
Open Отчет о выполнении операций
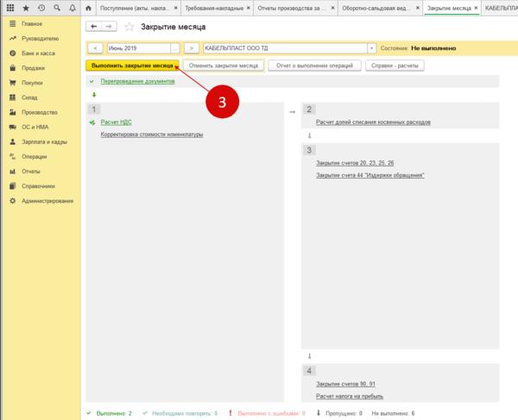click(314, 66)
